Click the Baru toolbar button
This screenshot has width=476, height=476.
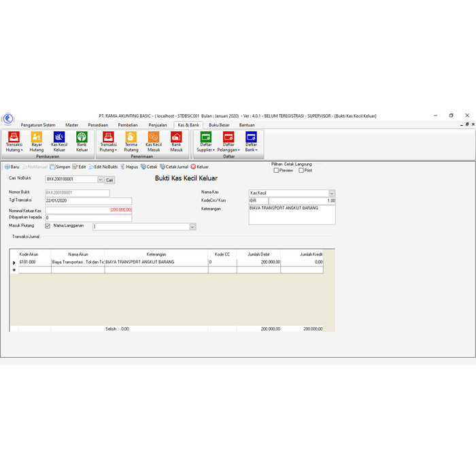[x=12, y=167]
